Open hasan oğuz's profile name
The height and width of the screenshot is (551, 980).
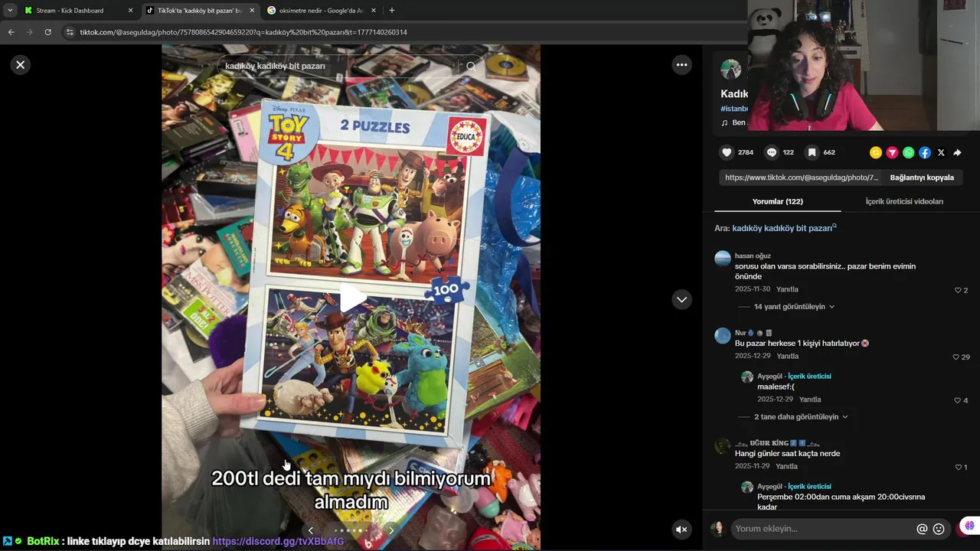click(753, 256)
